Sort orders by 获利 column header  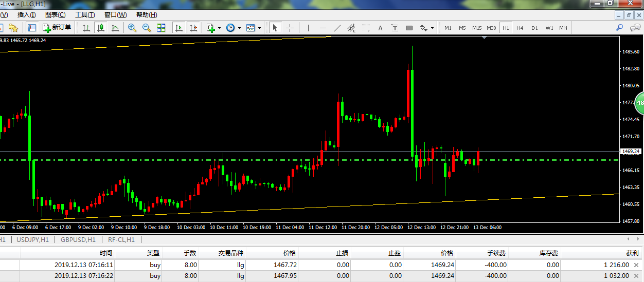click(x=633, y=253)
